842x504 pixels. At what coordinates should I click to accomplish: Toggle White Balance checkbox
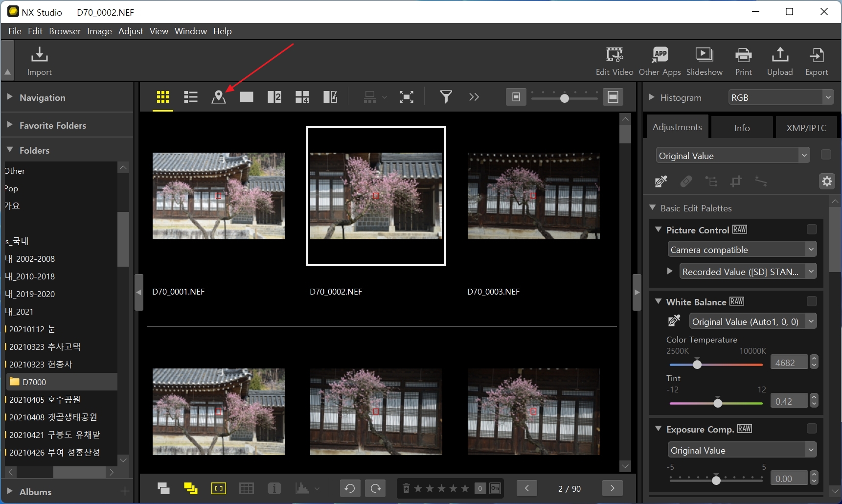(x=812, y=301)
